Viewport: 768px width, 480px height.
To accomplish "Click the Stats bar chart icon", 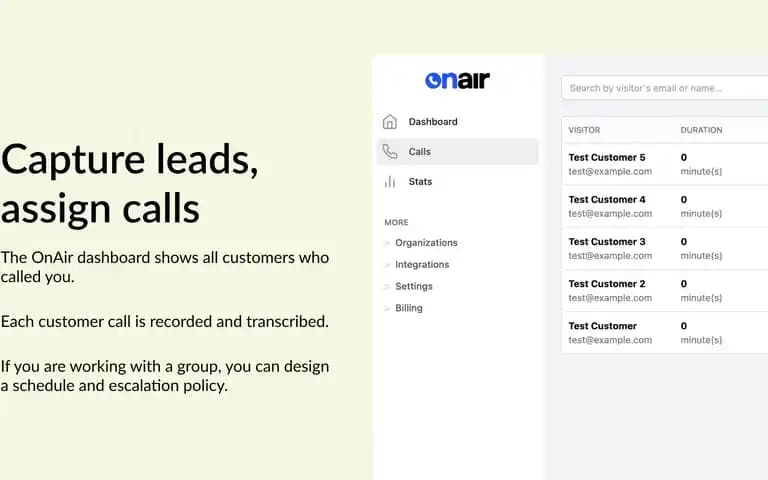I will [390, 182].
